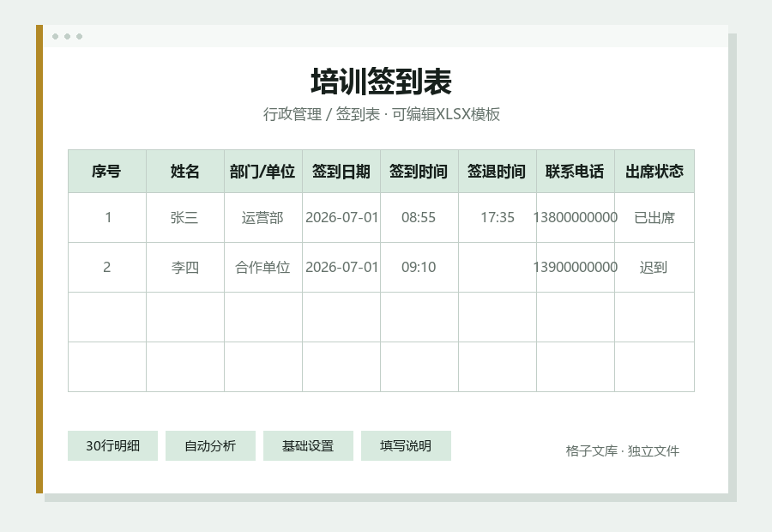Click the subtitle 行政管理 / 签到表 line
This screenshot has width=772, height=532.
point(381,114)
